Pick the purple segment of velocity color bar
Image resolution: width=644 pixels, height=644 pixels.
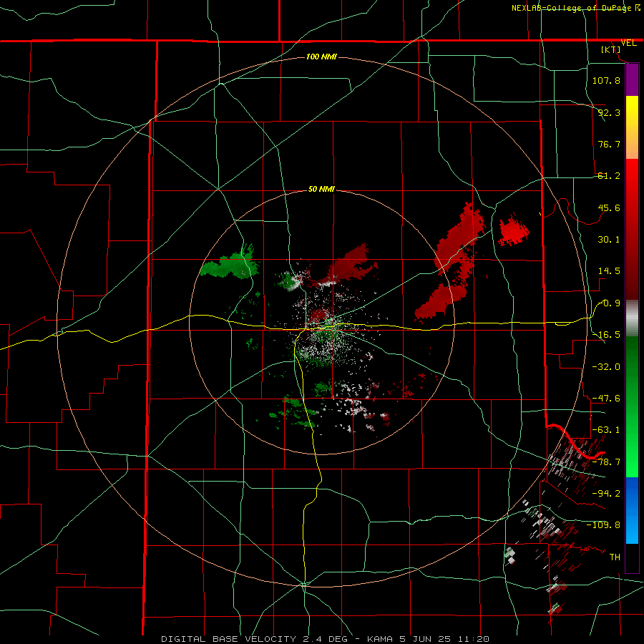coord(632,80)
